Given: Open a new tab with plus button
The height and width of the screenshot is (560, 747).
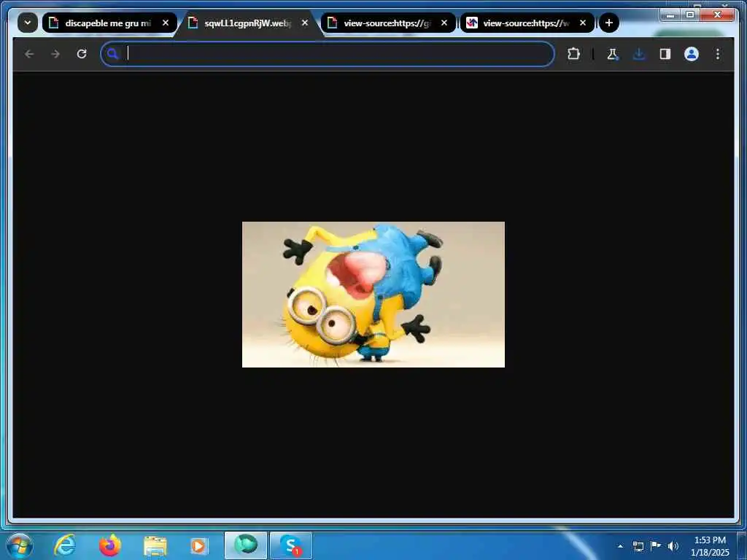Looking at the screenshot, I should 608,23.
